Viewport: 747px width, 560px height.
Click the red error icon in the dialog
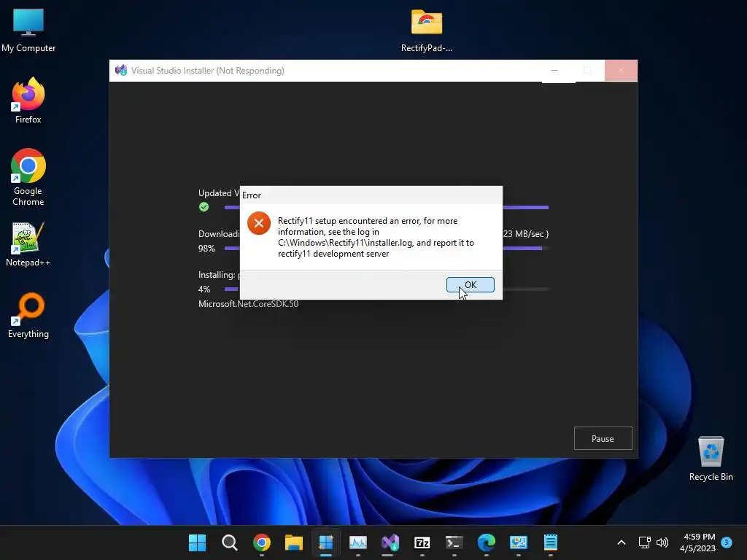tap(259, 223)
